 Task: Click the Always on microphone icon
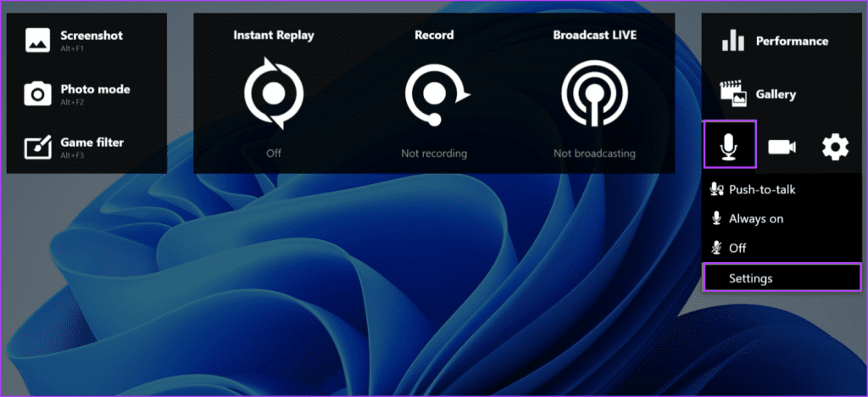point(717,219)
